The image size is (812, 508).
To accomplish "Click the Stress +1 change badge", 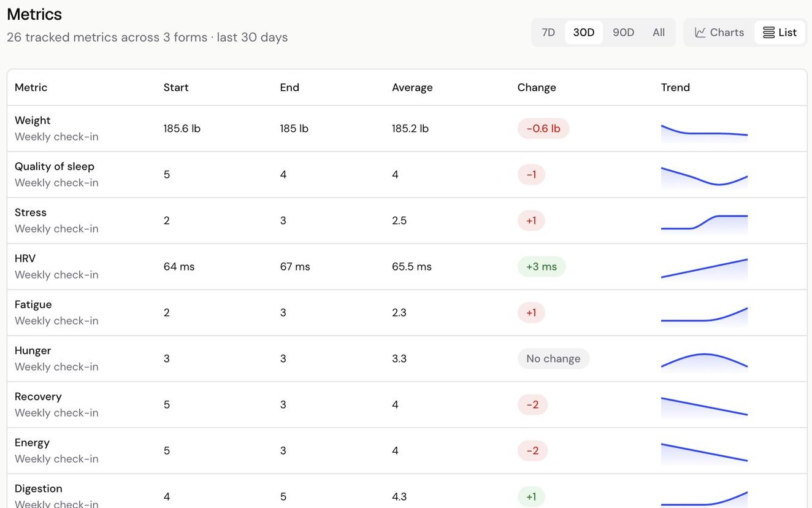I will [x=531, y=221].
